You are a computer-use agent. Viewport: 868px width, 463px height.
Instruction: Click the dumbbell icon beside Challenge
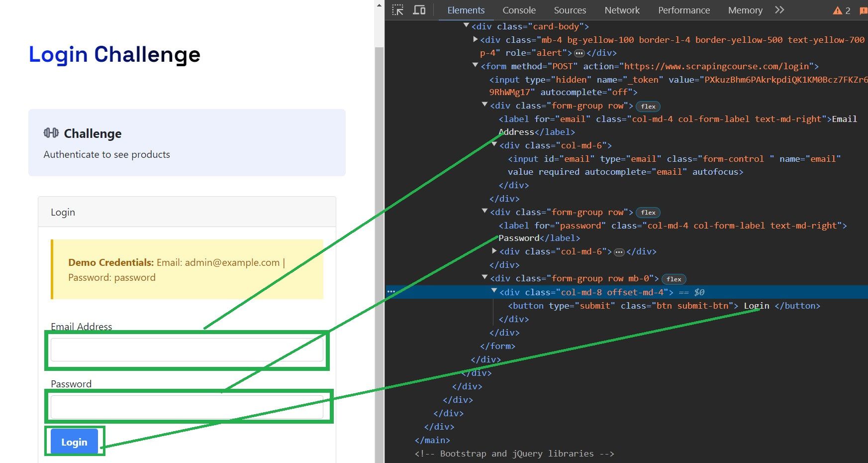click(x=51, y=133)
